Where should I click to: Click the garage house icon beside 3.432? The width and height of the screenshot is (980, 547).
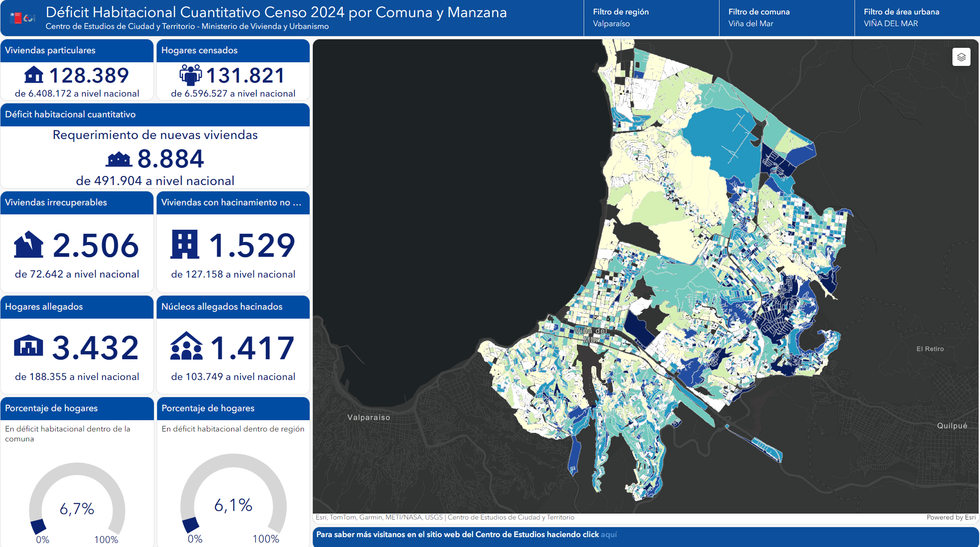28,346
